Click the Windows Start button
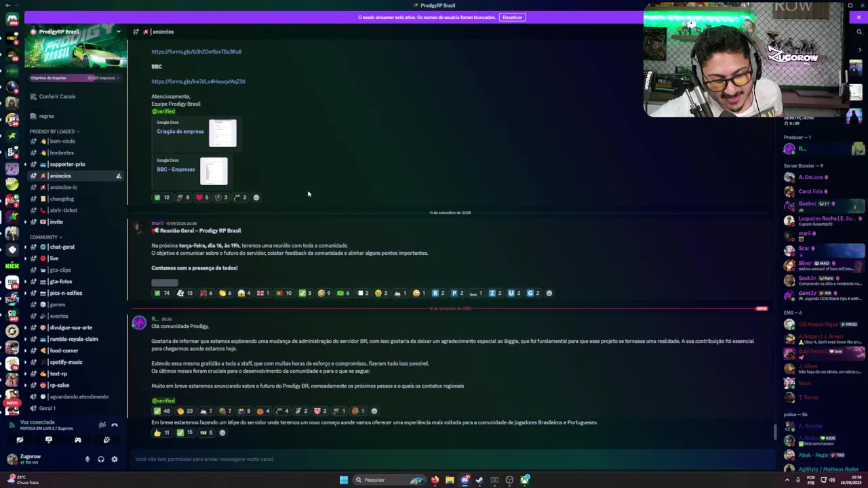The width and height of the screenshot is (868, 488). coord(344,480)
